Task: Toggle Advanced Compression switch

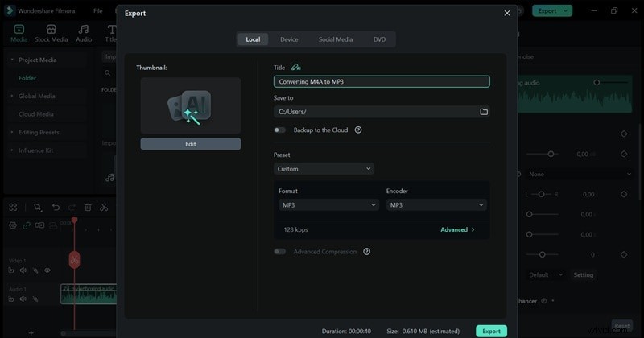Action: point(279,251)
